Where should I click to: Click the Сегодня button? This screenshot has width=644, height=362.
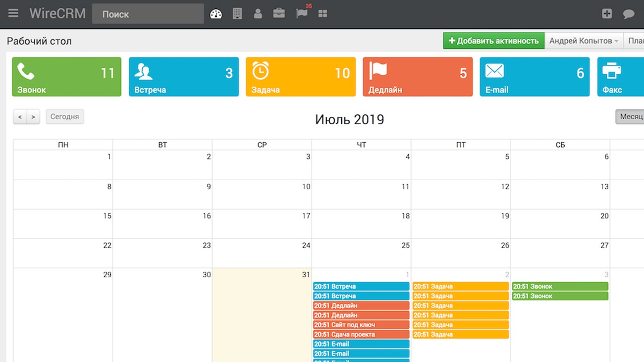[65, 117]
